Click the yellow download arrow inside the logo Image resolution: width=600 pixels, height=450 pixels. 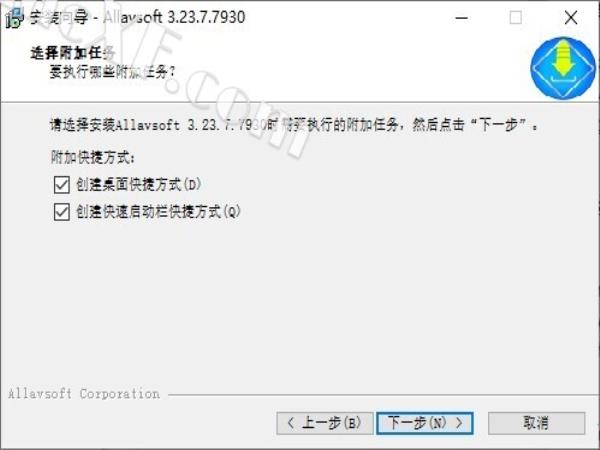562,59
